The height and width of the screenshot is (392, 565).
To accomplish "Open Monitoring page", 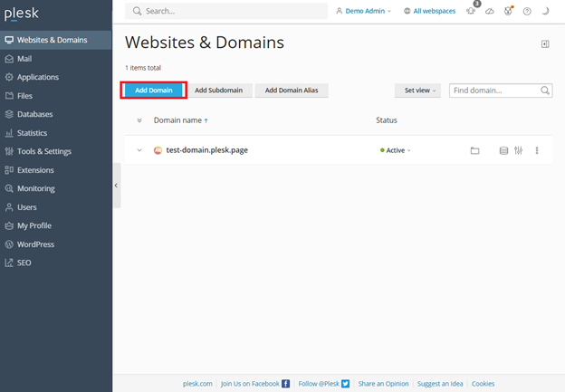I will (56, 188).
